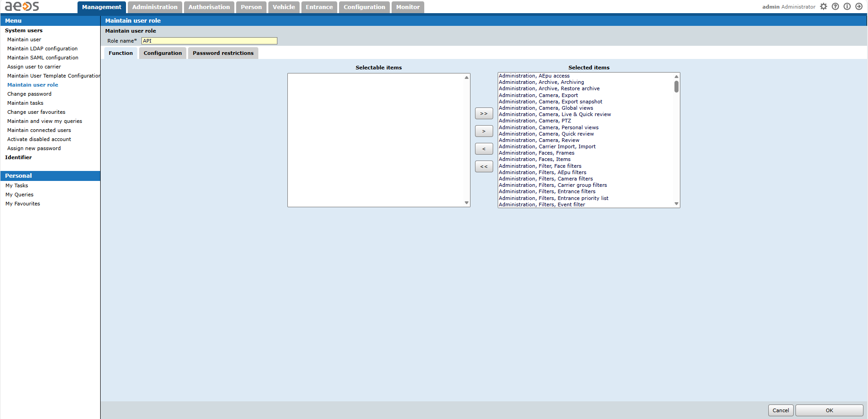Open My Favourites in Personal
Screen dimensions: 868x419
(23, 204)
